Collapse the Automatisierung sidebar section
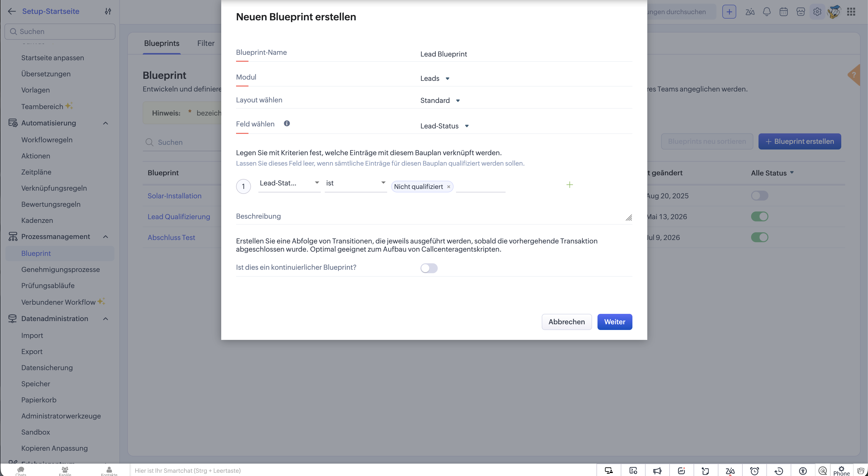The image size is (868, 476). (x=106, y=123)
